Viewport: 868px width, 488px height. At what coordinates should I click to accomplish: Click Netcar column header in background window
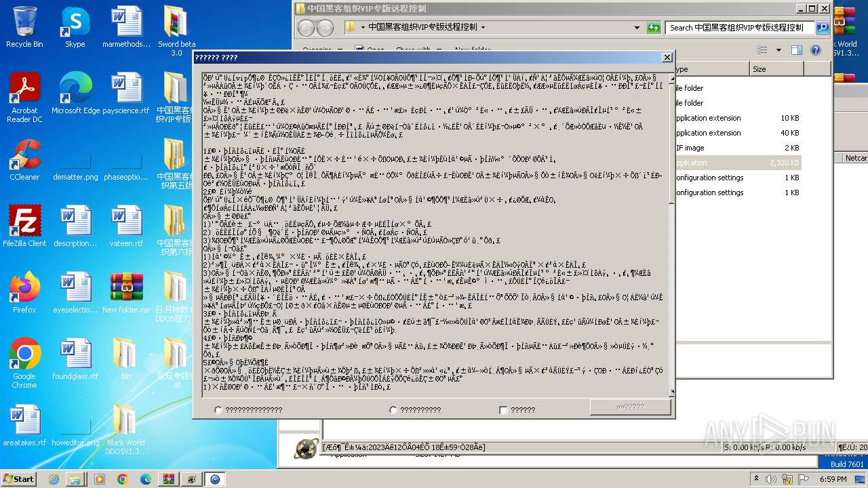coord(855,158)
